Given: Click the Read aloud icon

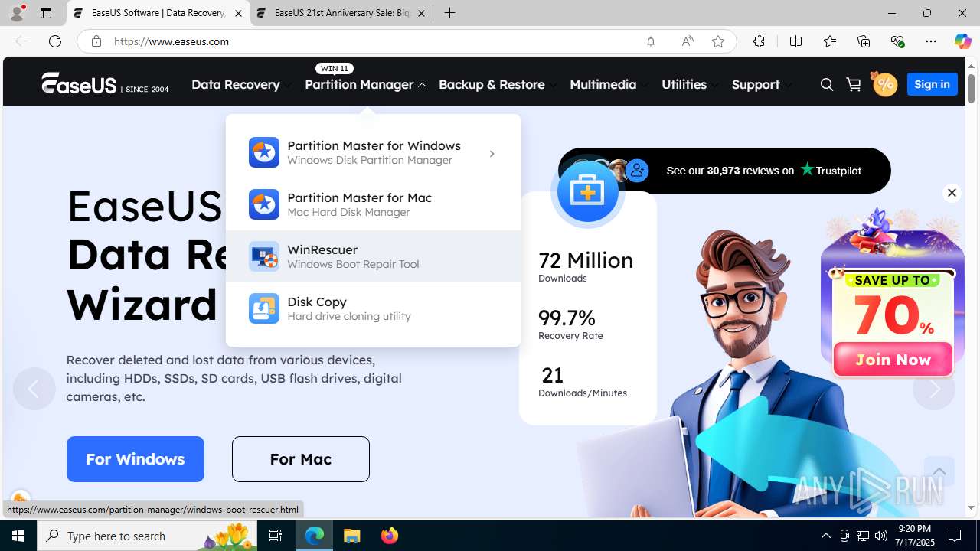Looking at the screenshot, I should (x=688, y=41).
